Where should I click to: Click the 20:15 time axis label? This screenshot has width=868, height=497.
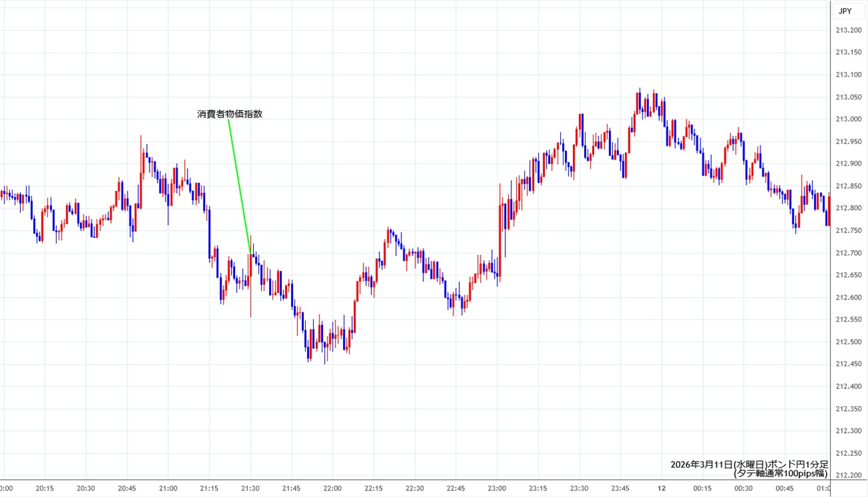tap(45, 488)
